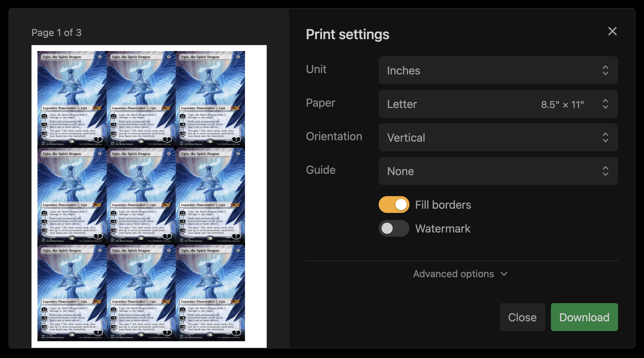This screenshot has height=358, width=644.
Task: Click the Watermark label text
Action: coord(443,229)
